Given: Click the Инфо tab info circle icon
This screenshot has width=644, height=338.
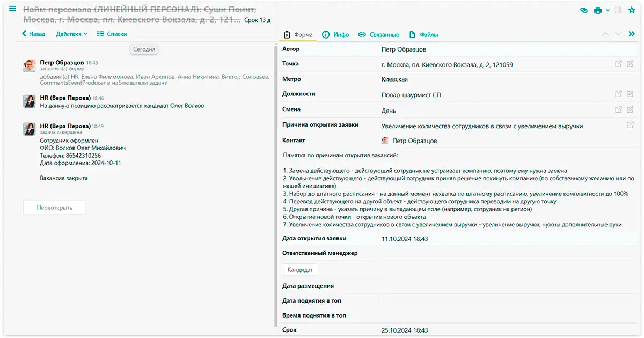Looking at the screenshot, I should 326,35.
